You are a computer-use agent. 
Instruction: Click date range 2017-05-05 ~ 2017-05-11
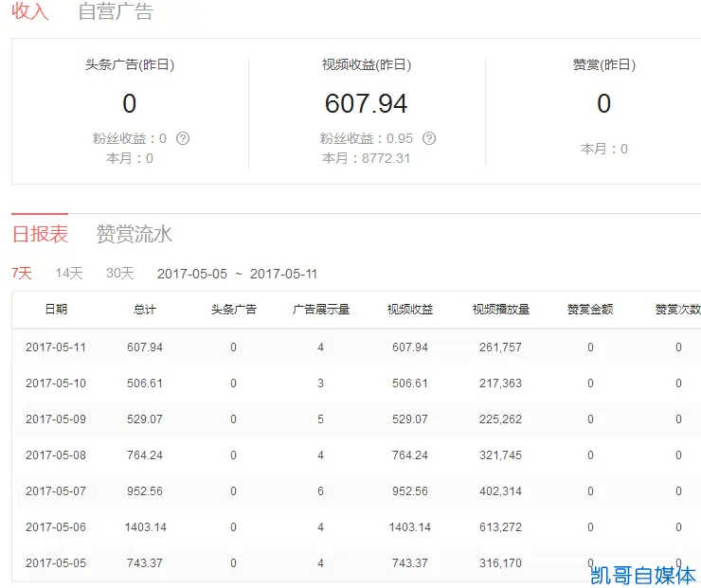[237, 274]
